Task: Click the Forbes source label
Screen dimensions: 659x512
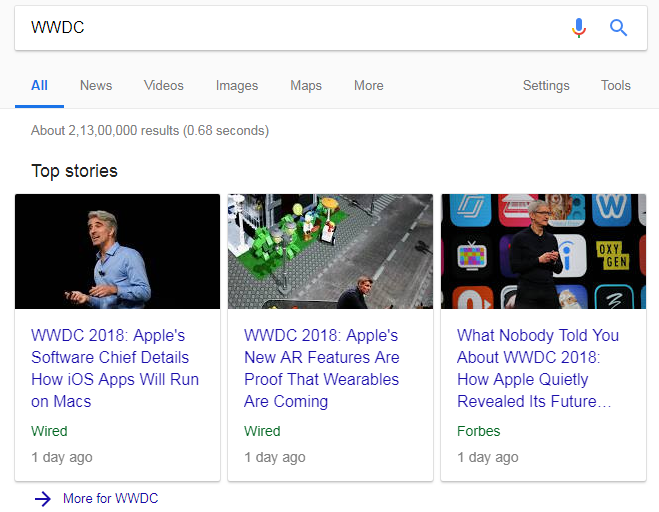Action: [x=478, y=431]
